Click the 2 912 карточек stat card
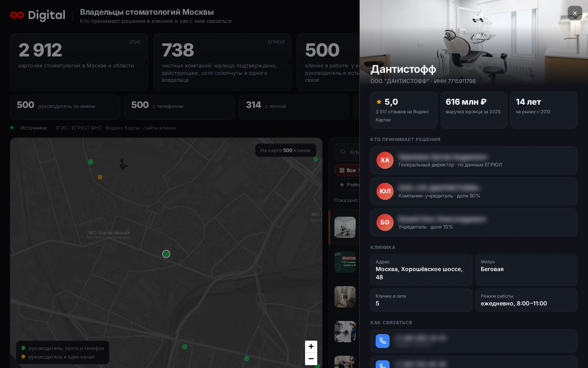The image size is (588, 368). (x=79, y=62)
